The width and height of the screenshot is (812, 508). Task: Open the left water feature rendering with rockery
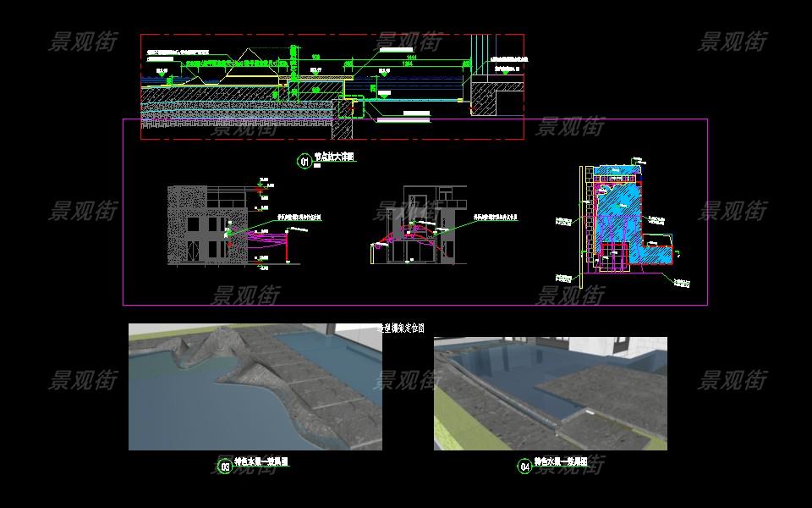(255, 387)
